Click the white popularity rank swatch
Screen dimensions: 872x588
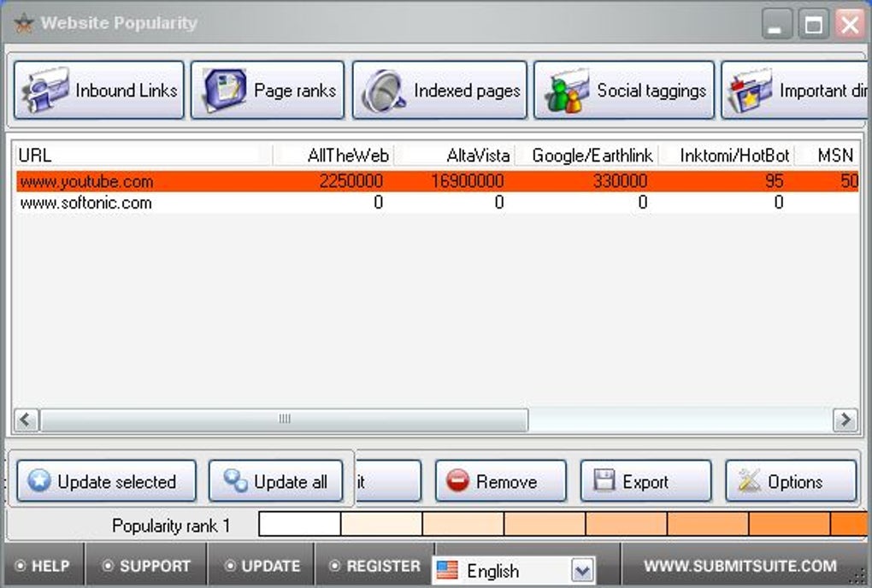(x=300, y=524)
